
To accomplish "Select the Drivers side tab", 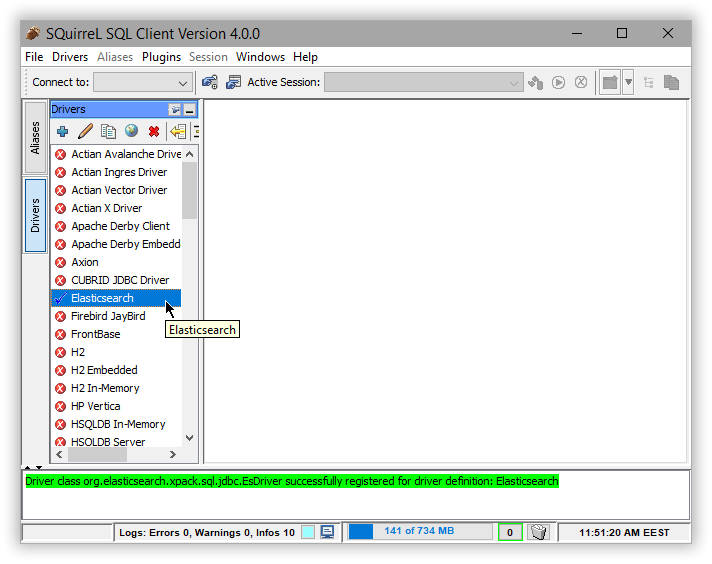I will (x=35, y=215).
